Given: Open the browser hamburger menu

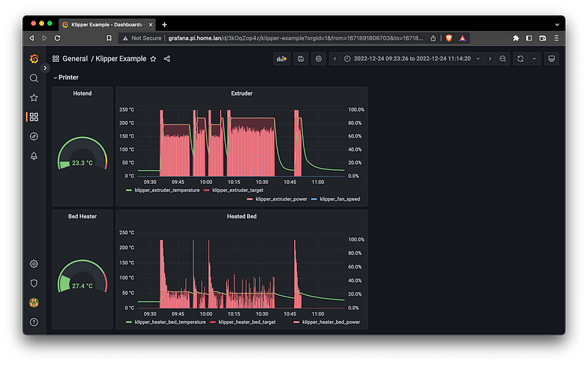Looking at the screenshot, I should [556, 38].
